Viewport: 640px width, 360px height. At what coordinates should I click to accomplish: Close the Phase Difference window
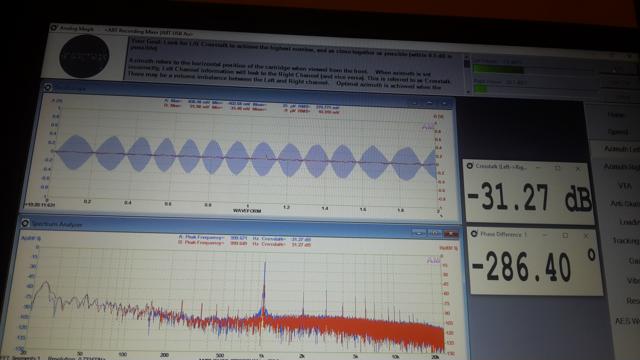586,236
